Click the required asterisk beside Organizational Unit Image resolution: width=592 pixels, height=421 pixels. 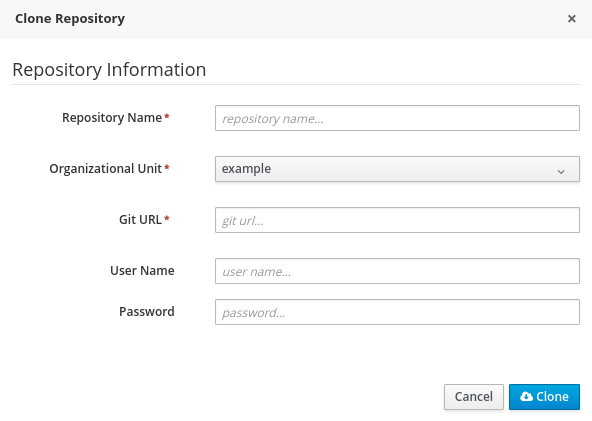point(166,167)
